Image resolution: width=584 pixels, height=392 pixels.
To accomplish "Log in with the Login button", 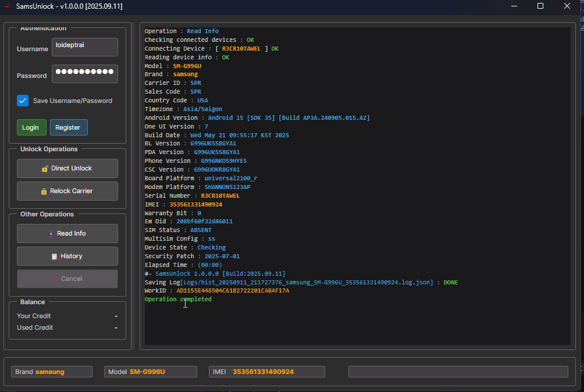I will tap(31, 127).
